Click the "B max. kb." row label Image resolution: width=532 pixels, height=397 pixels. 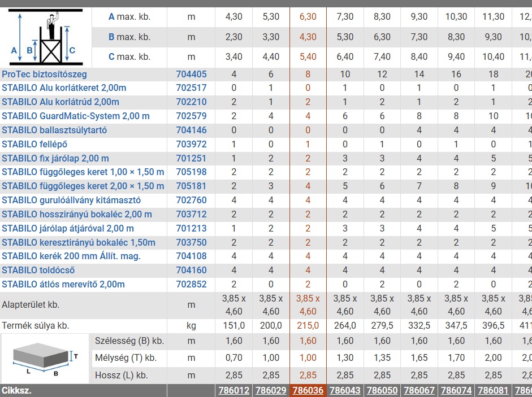(x=129, y=37)
